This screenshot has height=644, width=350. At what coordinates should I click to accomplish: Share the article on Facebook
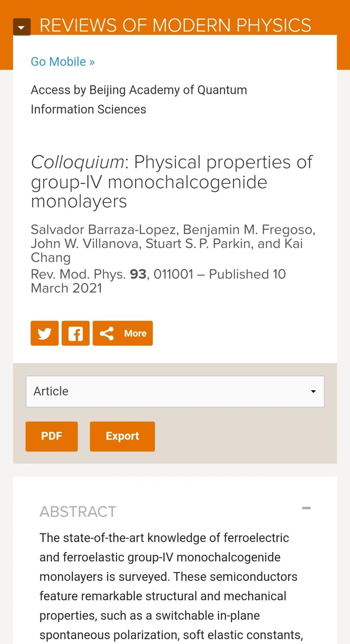[76, 333]
